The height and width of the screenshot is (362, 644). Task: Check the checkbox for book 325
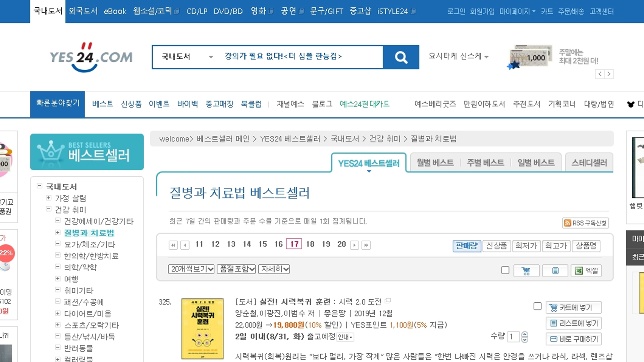537,306
